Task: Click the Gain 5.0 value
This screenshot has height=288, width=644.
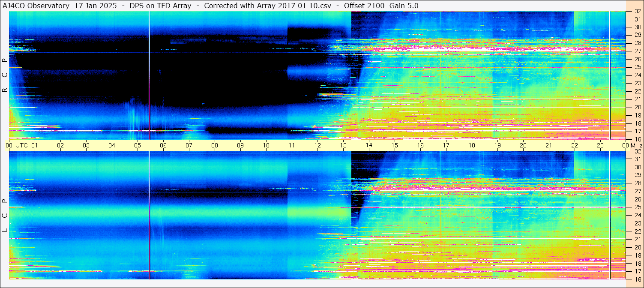Action: [404, 6]
